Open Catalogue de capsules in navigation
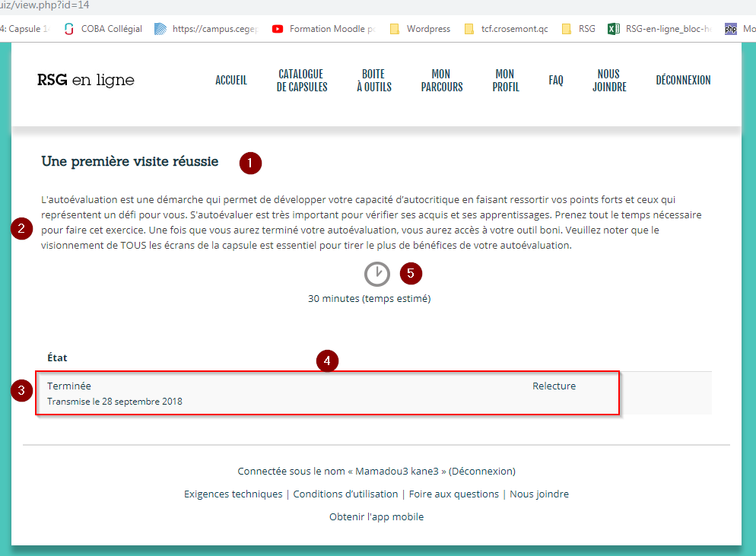The height and width of the screenshot is (556, 756). click(302, 81)
